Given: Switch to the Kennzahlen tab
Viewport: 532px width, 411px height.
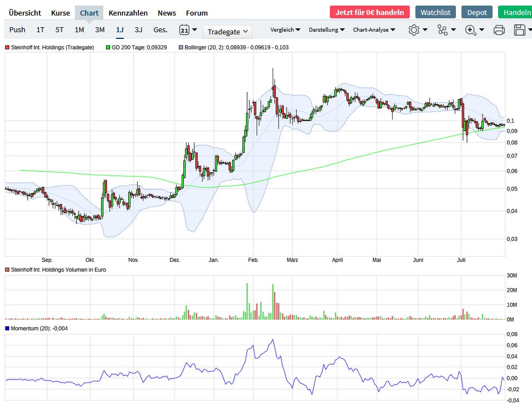Looking at the screenshot, I should coord(128,12).
